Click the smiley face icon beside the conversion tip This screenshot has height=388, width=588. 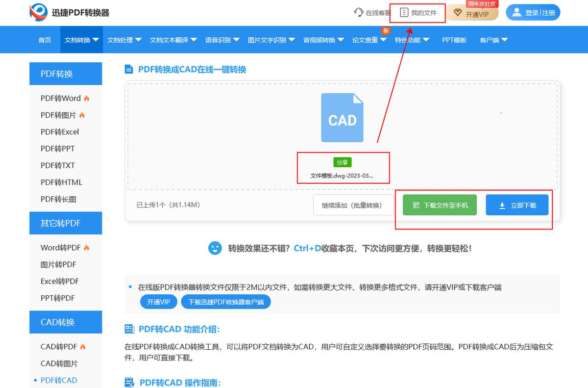tap(215, 248)
